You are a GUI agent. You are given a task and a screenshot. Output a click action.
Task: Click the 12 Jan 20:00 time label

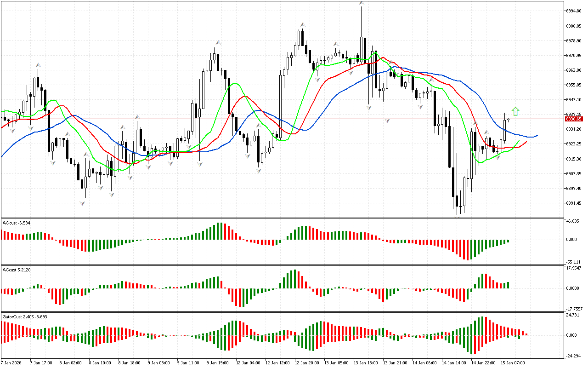[307, 362]
